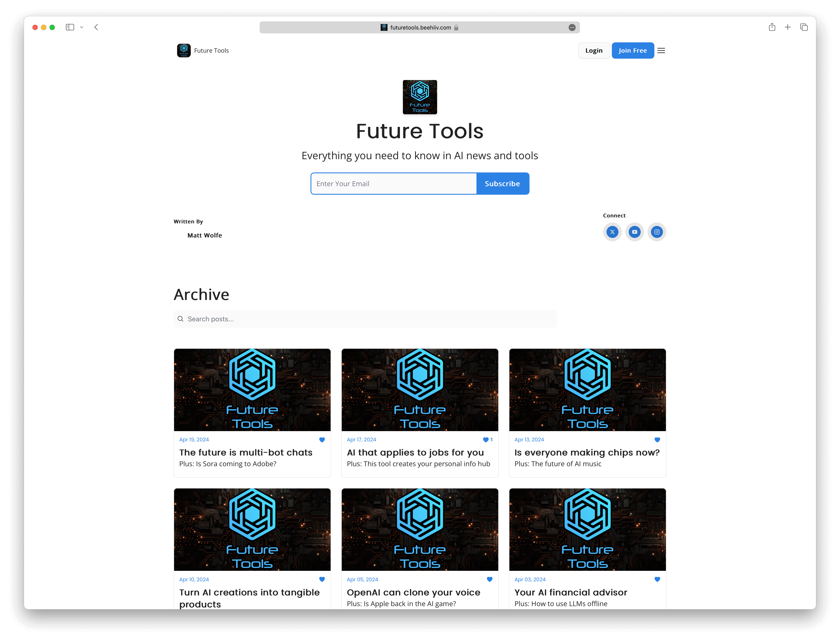Click the 'Apr 13, 2024' date text

click(529, 439)
